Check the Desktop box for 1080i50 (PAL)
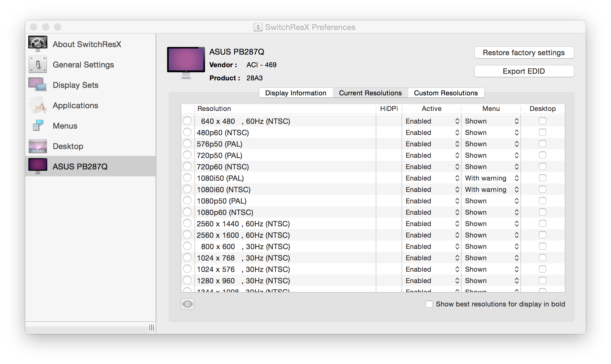 click(x=543, y=178)
